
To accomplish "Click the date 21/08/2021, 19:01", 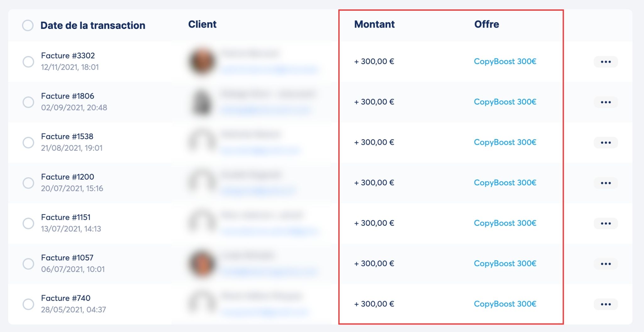I will pyautogui.click(x=72, y=148).
